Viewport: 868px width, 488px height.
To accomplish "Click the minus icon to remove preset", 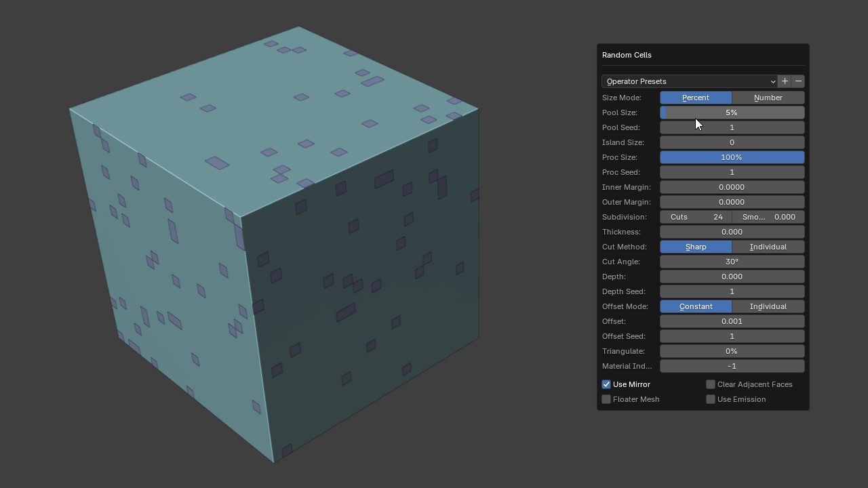I will coord(798,81).
